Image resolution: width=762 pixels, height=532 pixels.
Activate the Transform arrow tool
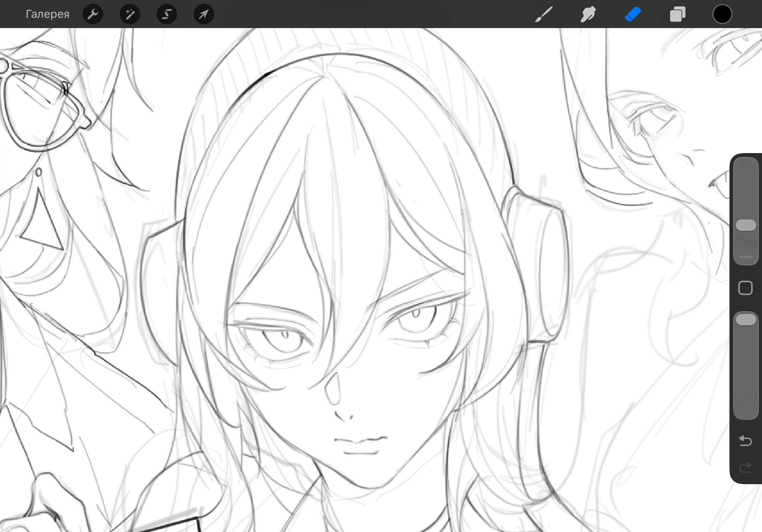tap(204, 14)
